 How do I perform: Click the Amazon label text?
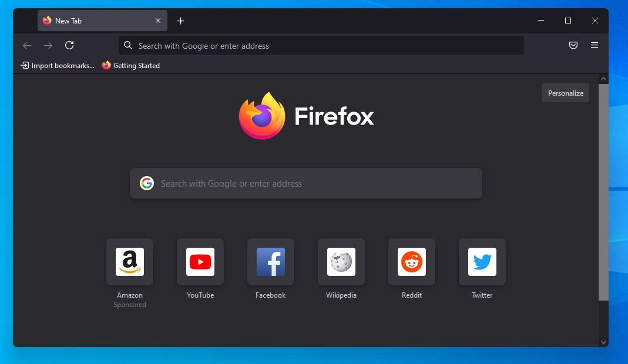coord(130,295)
